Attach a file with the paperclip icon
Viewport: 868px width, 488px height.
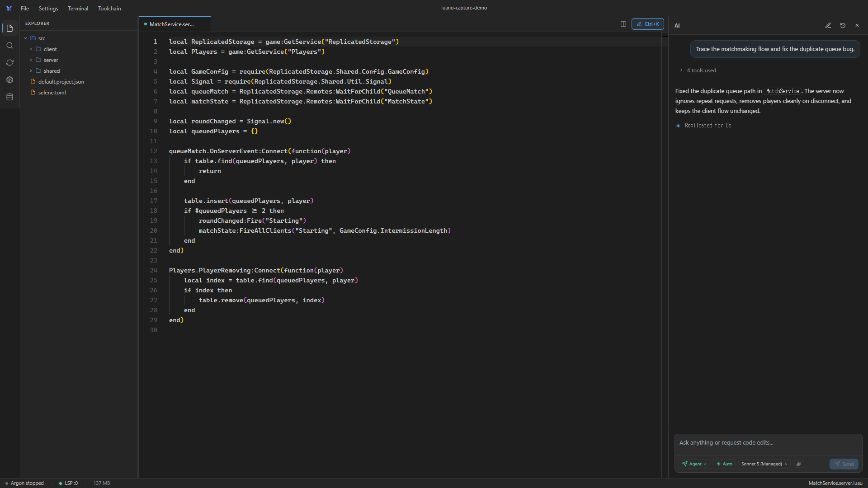click(799, 464)
